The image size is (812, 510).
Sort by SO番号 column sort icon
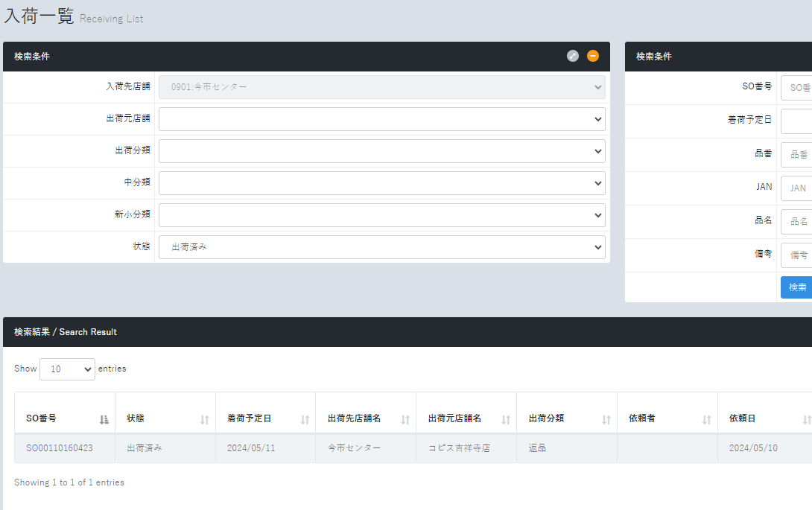tap(104, 419)
